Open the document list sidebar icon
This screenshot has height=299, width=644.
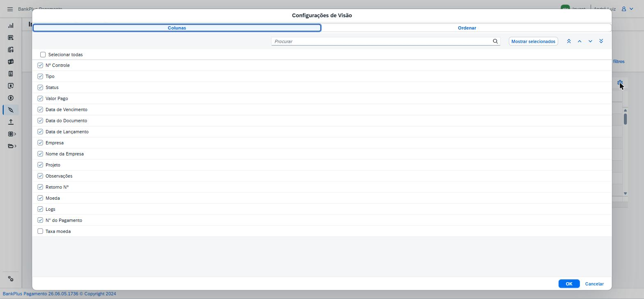click(11, 74)
